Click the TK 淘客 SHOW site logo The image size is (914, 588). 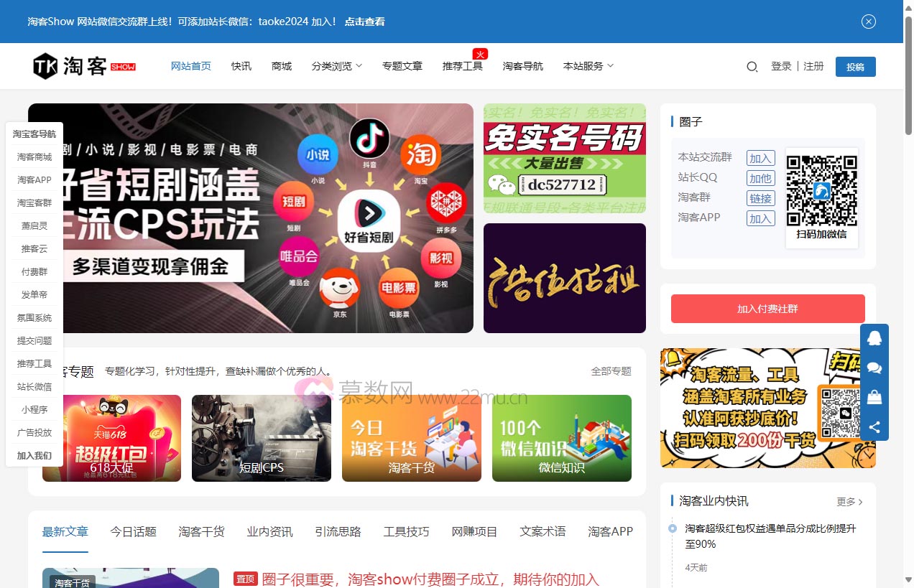pyautogui.click(x=84, y=66)
